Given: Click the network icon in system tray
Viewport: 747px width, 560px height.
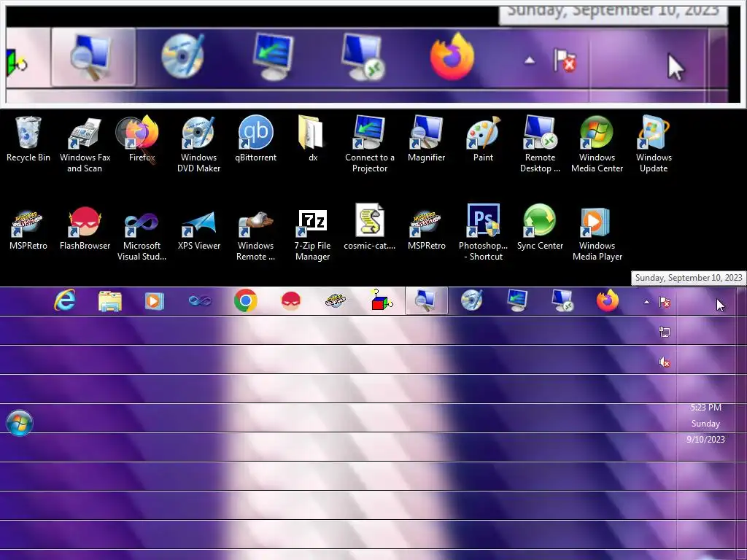Looking at the screenshot, I should click(665, 332).
